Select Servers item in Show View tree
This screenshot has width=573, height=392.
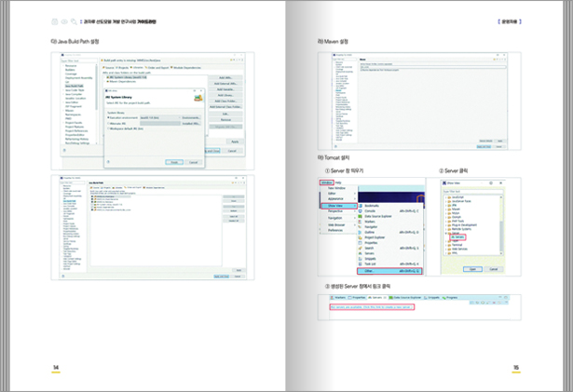click(457, 237)
